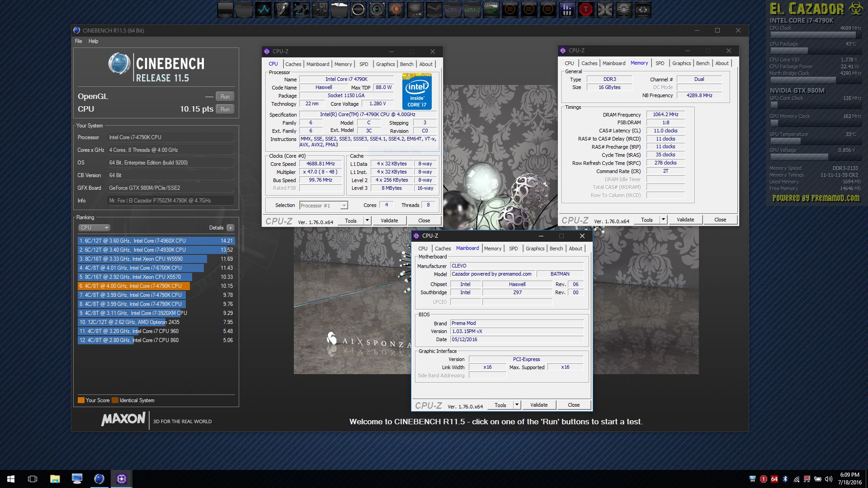Run the OpenGL benchmark
868x488 pixels.
click(x=225, y=97)
